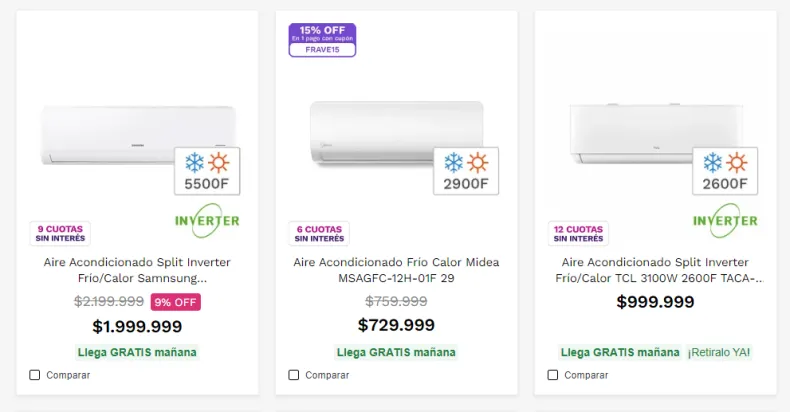Click the 2600F cold/heat icon badge
Viewport: 790px width, 412px height.
[725, 171]
